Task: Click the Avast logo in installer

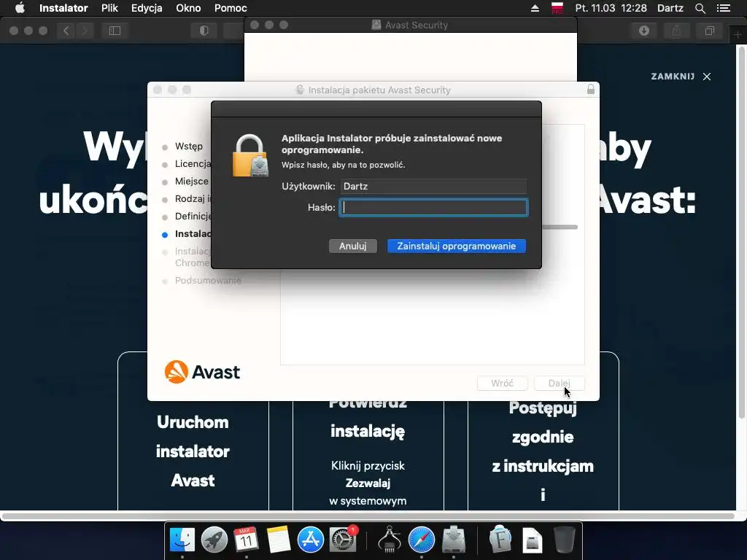Action: [202, 372]
